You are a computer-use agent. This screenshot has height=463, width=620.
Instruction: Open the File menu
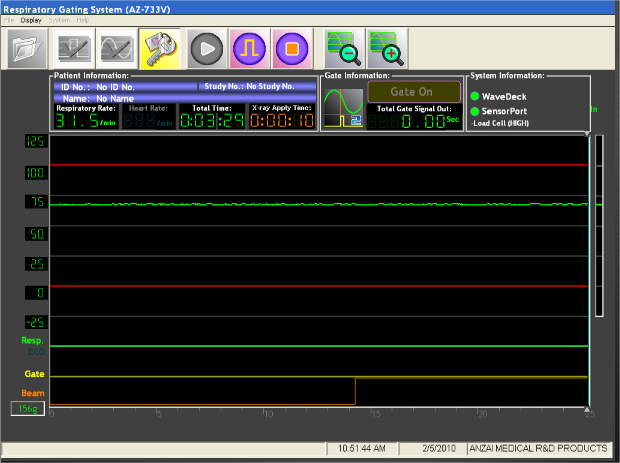pos(11,20)
